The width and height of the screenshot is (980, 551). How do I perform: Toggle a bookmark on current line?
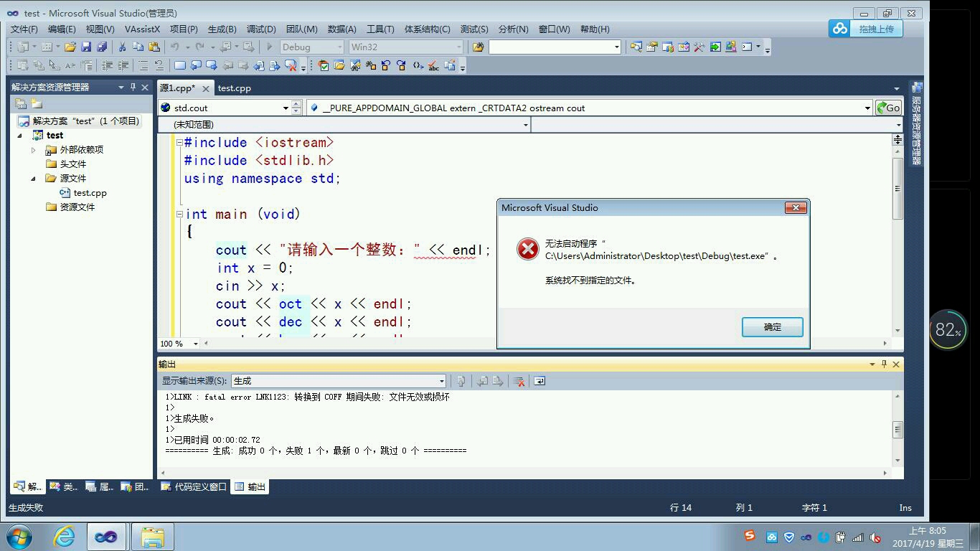(x=180, y=65)
